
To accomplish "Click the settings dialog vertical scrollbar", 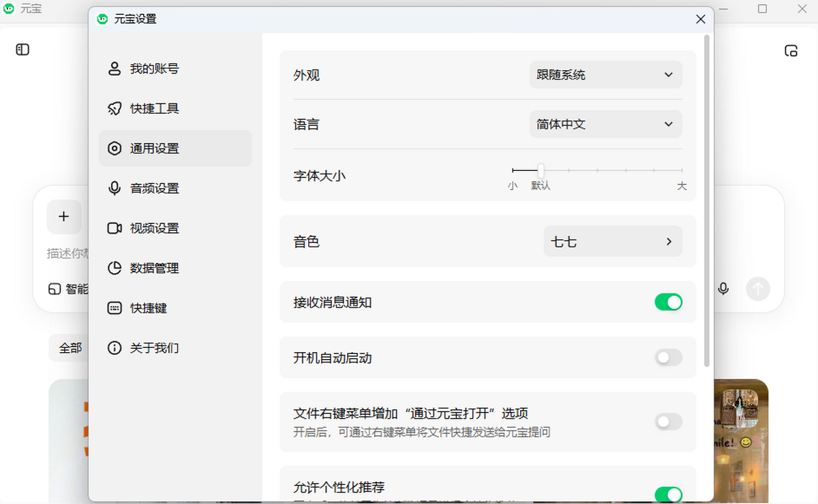I will 707,201.
